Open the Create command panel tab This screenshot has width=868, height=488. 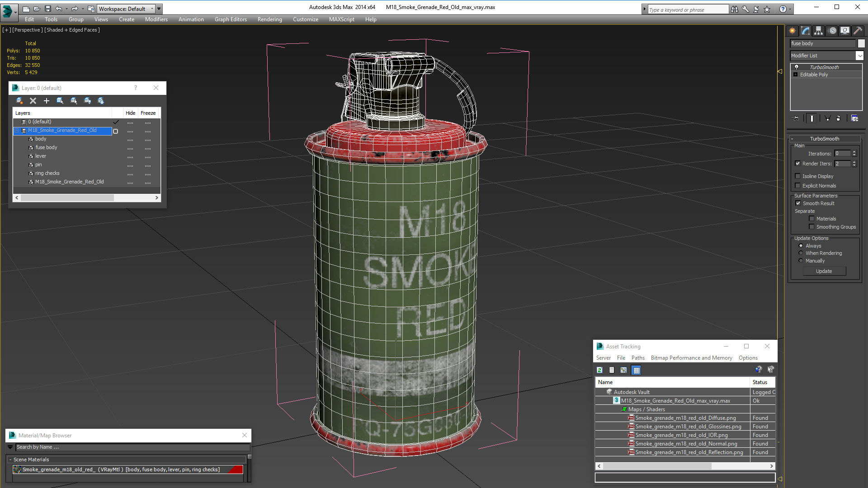[x=792, y=31]
